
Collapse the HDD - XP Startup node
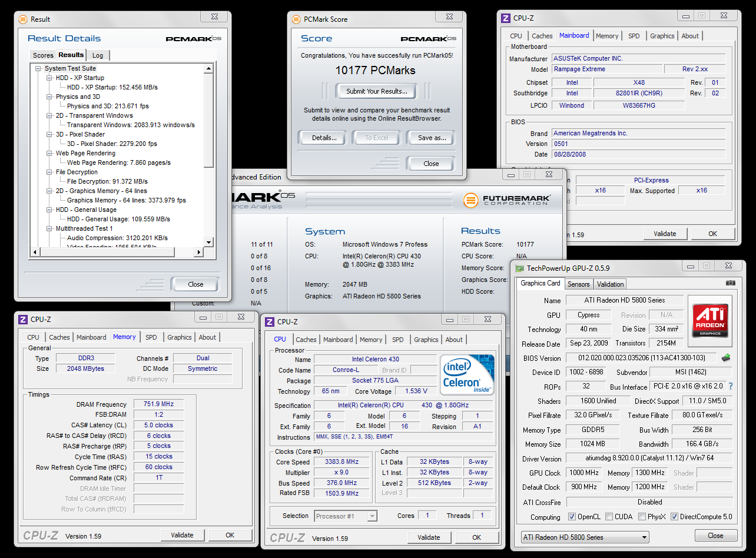click(49, 78)
